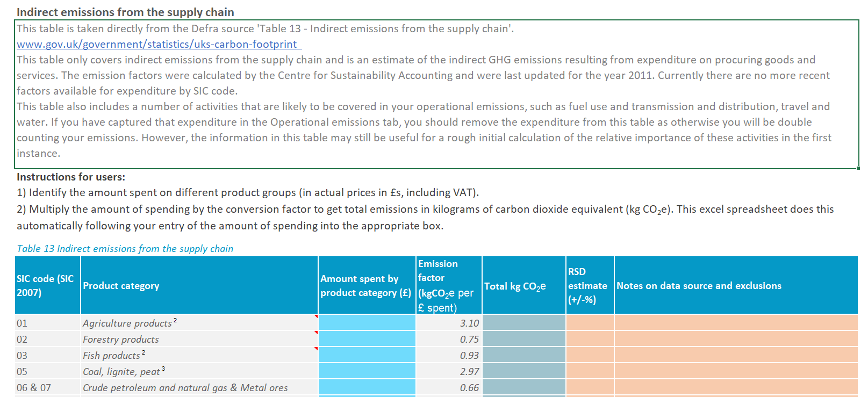Screen dimensions: 868x397
Task: Select the Total kg CO2e cell for Fish products
Action: (x=523, y=355)
